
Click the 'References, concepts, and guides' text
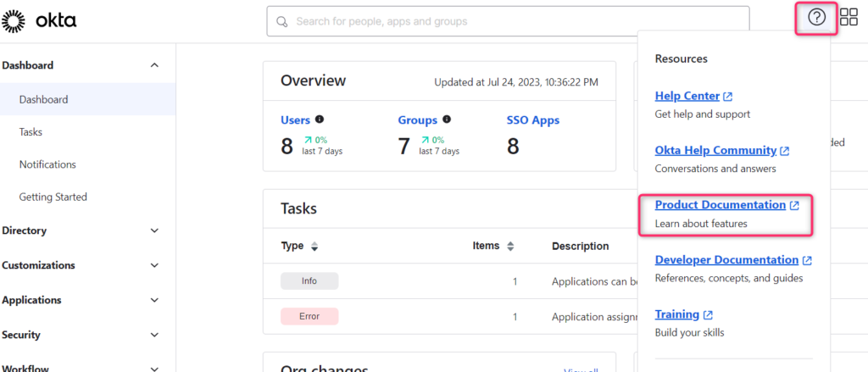click(728, 279)
